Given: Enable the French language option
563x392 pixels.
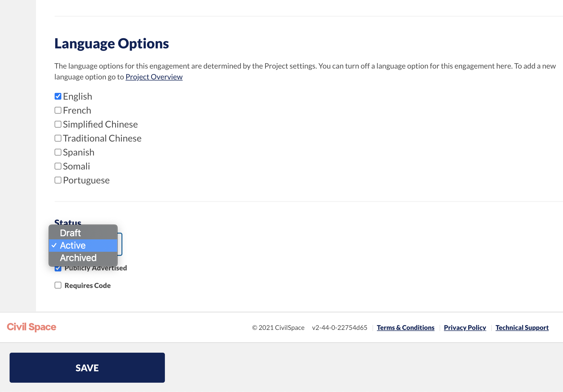Looking at the screenshot, I should [58, 110].
